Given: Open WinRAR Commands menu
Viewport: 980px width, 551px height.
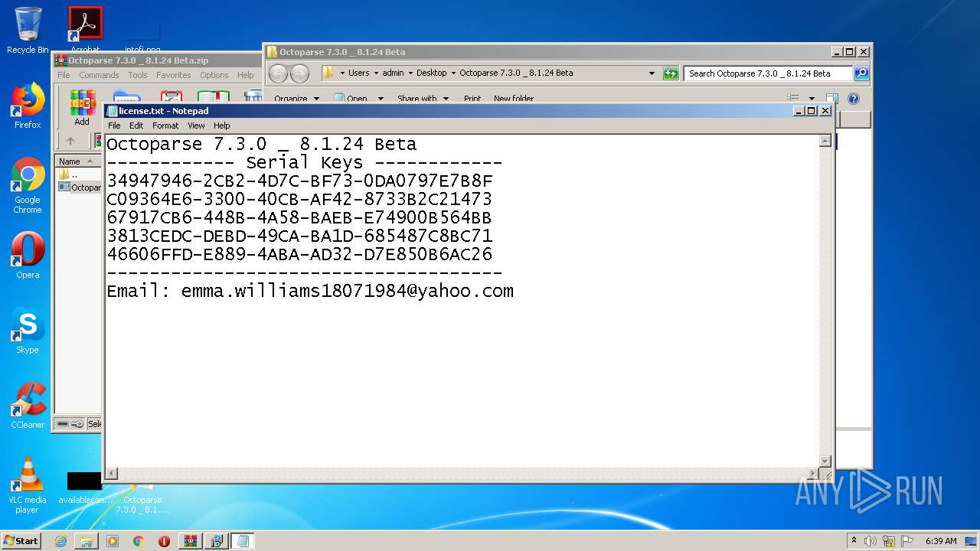Looking at the screenshot, I should tap(99, 75).
